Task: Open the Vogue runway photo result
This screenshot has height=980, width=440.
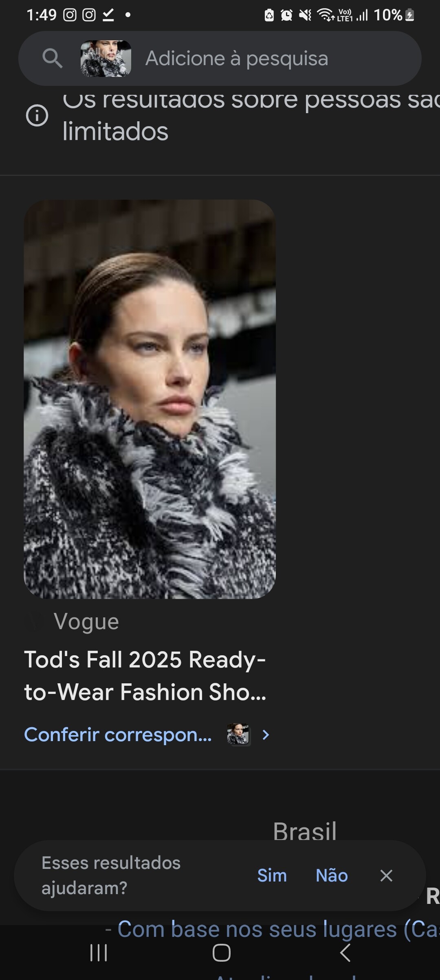Action: 150,399
